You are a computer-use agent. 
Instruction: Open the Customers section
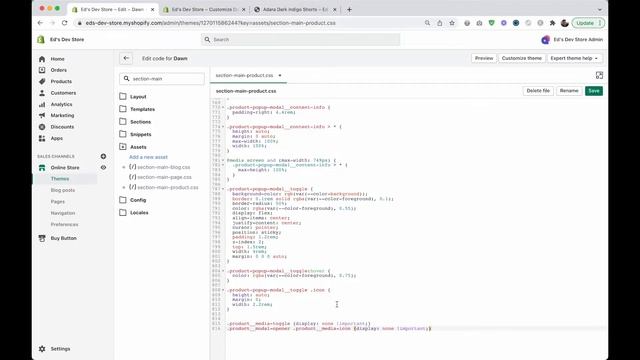(x=63, y=93)
